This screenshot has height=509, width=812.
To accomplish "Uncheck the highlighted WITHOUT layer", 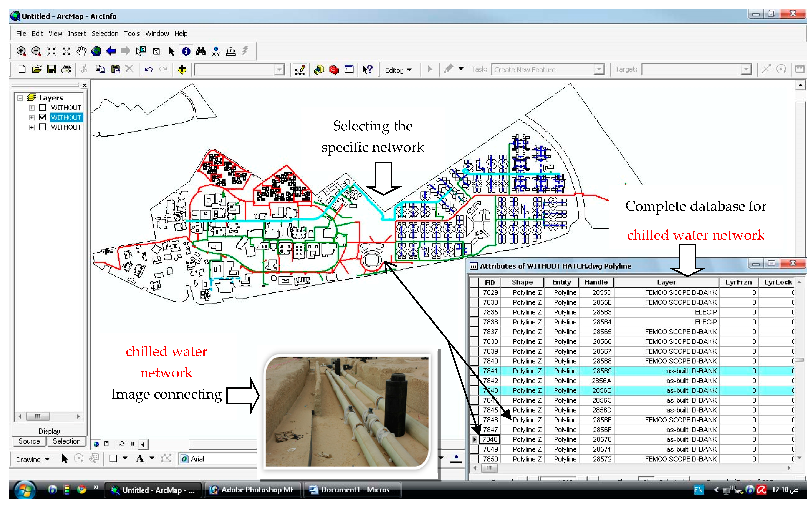I will tap(42, 117).
